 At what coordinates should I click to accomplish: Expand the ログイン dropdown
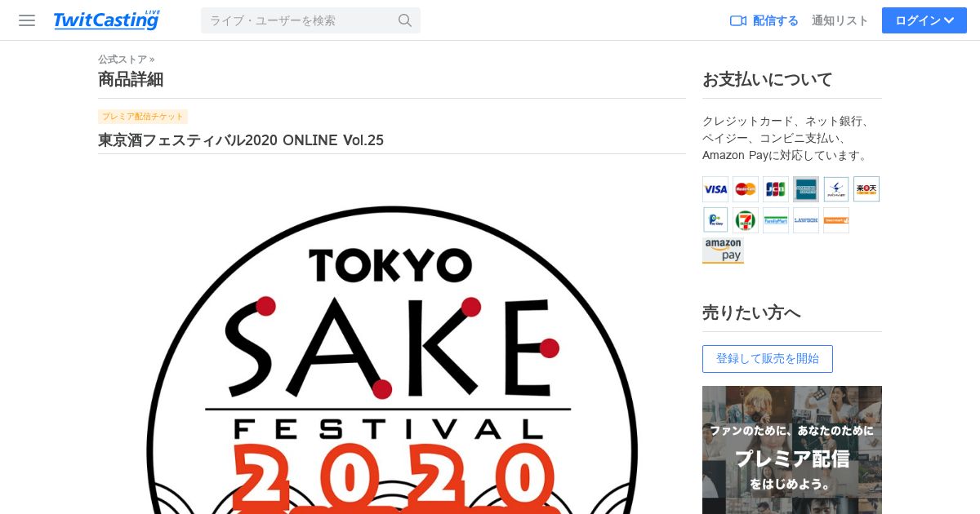click(924, 20)
